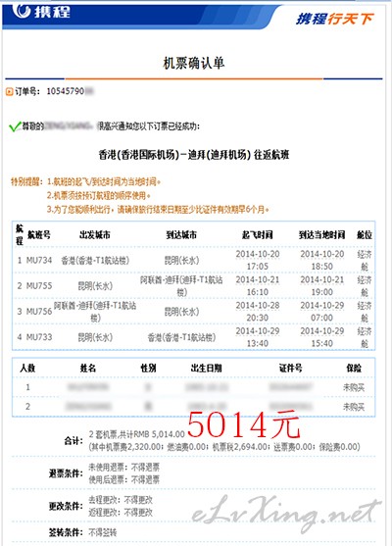392x546 pixels.
Task: Click 香港(香港-T1航站楼) departure city of MU734
Action: click(x=95, y=261)
